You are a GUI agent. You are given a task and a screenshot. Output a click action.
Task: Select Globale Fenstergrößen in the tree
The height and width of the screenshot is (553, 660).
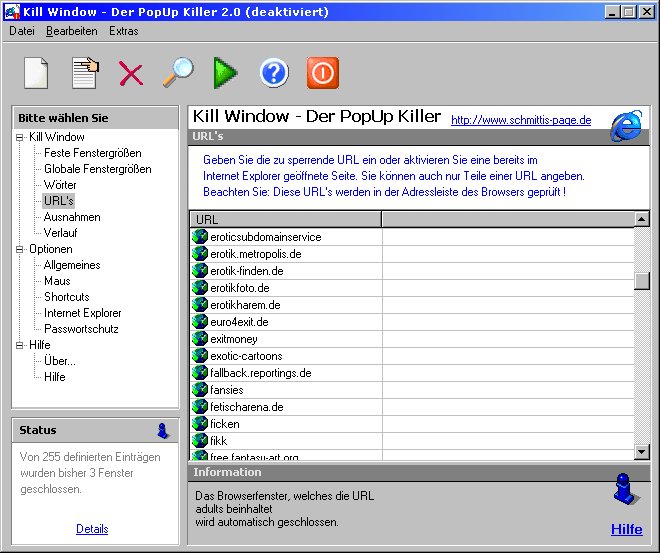pyautogui.click(x=98, y=169)
